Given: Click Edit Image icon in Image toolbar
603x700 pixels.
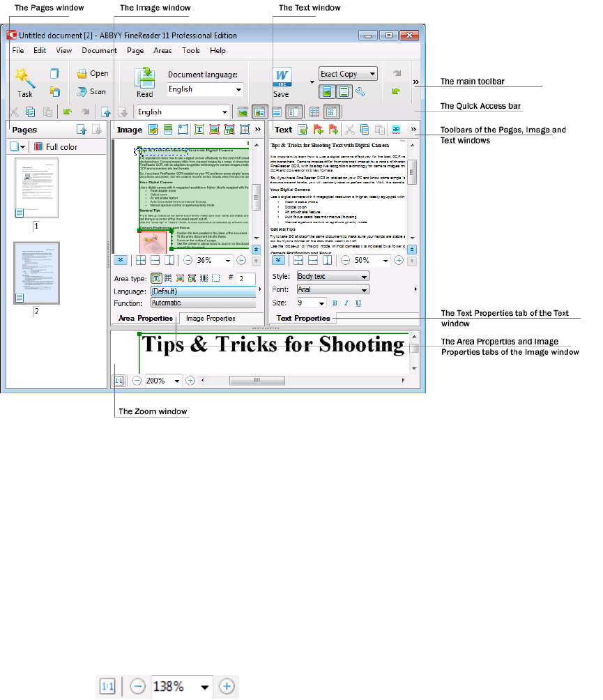Looking at the screenshot, I should tap(153, 130).
